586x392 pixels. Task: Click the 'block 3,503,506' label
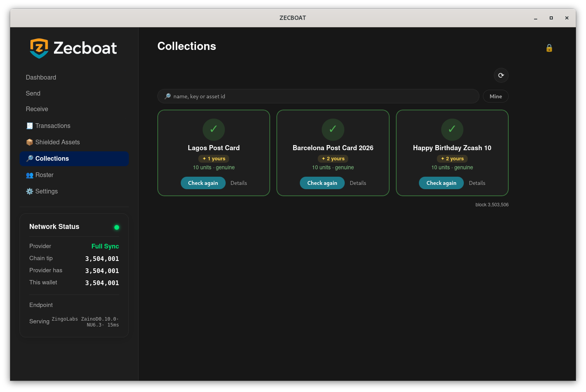(492, 205)
